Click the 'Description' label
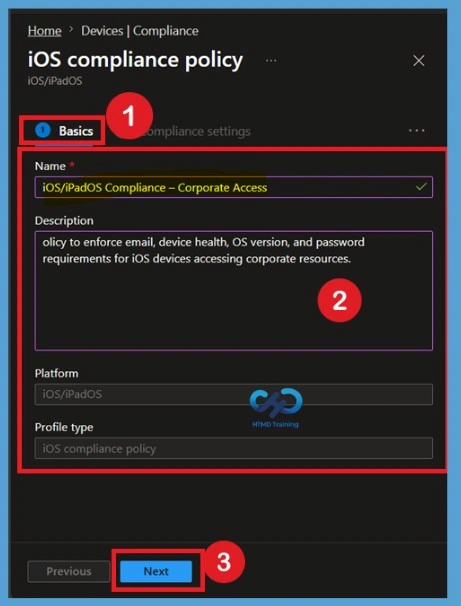Viewport: 461px width, 606px height. [64, 221]
